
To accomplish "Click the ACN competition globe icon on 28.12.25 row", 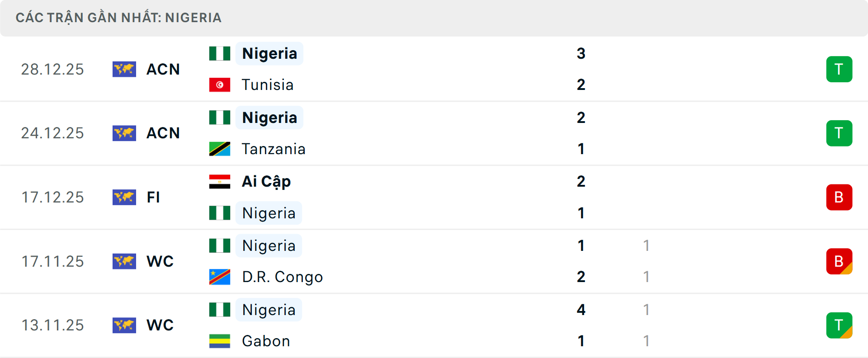I will tap(124, 69).
